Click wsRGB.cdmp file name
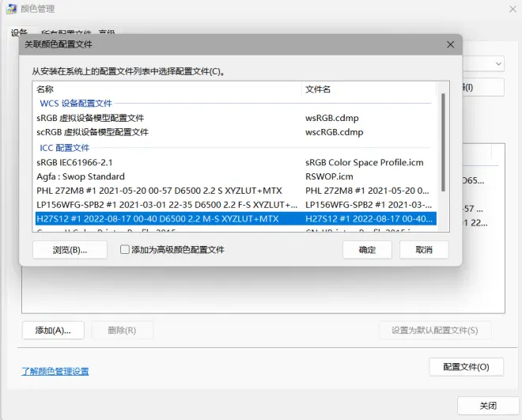Image resolution: width=522 pixels, height=420 pixels. click(332, 118)
